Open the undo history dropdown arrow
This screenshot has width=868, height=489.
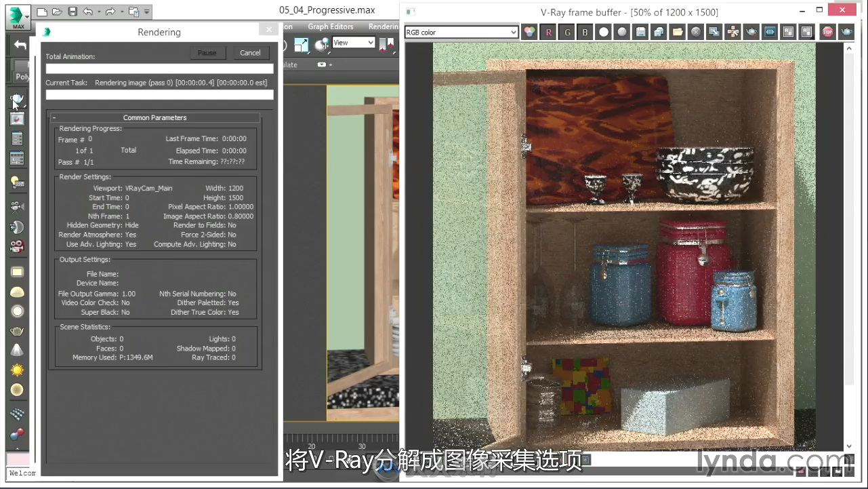(x=98, y=12)
